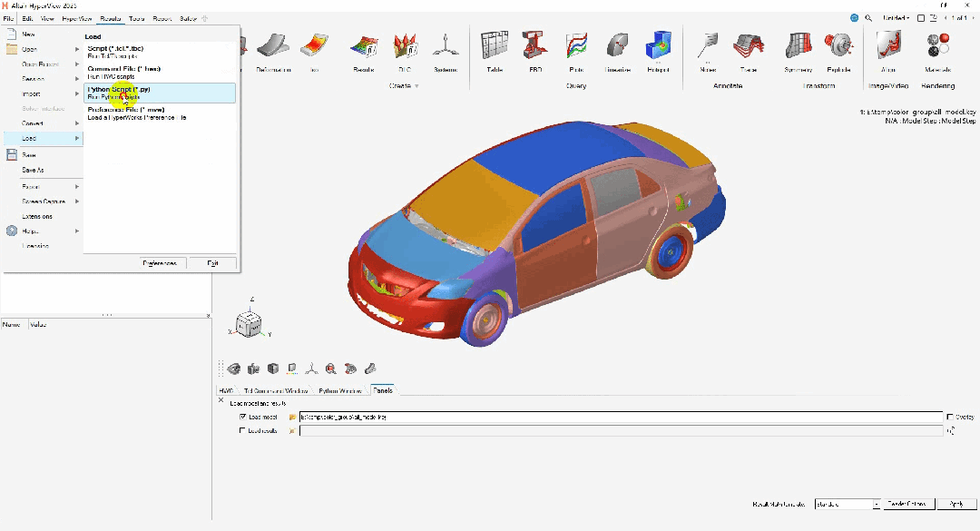Click the Load results file path field
Image resolution: width=980 pixels, height=531 pixels.
(x=621, y=431)
